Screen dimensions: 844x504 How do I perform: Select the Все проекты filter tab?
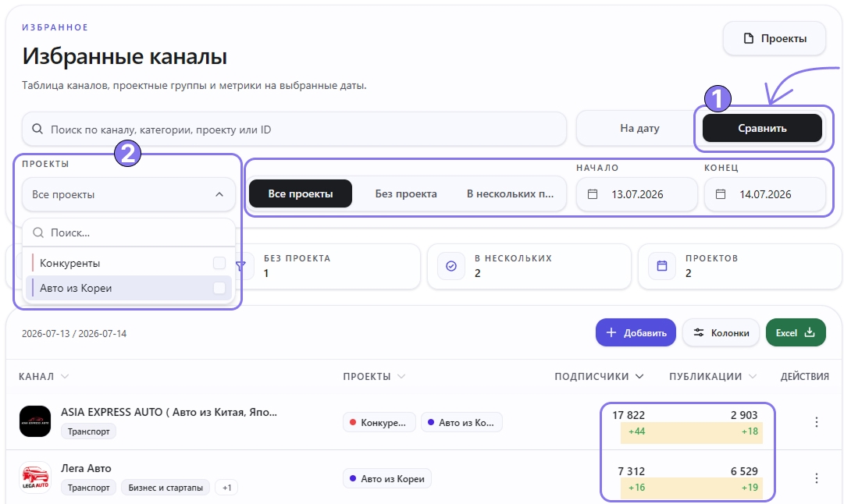(x=301, y=193)
